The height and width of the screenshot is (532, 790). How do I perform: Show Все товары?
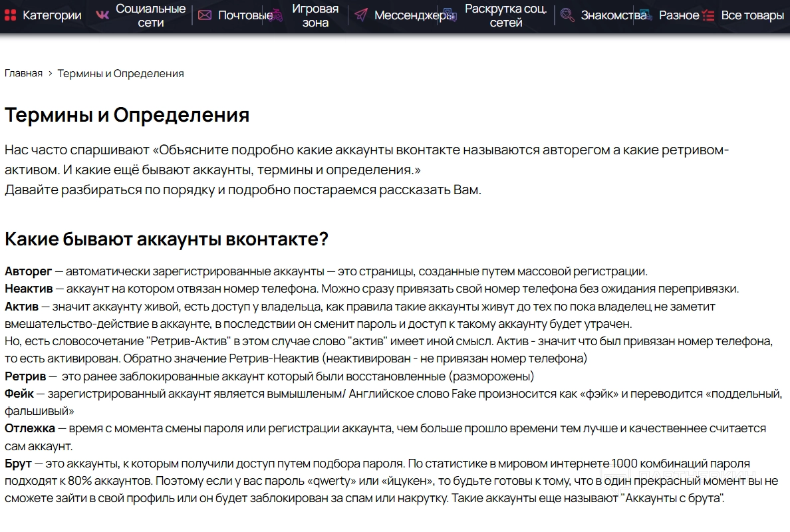(753, 15)
